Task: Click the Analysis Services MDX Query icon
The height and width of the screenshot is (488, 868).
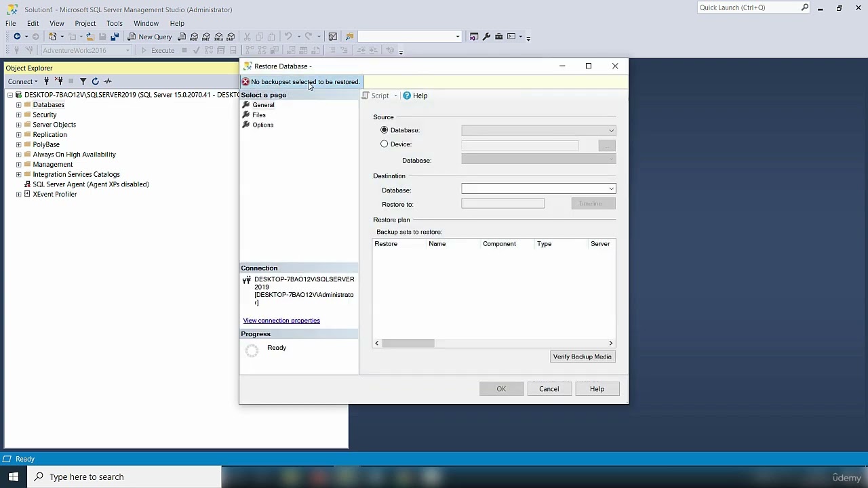Action: [194, 37]
